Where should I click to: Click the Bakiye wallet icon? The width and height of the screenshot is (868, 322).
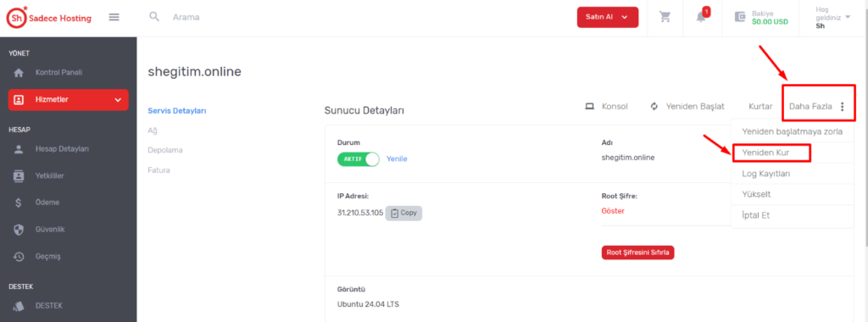coord(740,17)
